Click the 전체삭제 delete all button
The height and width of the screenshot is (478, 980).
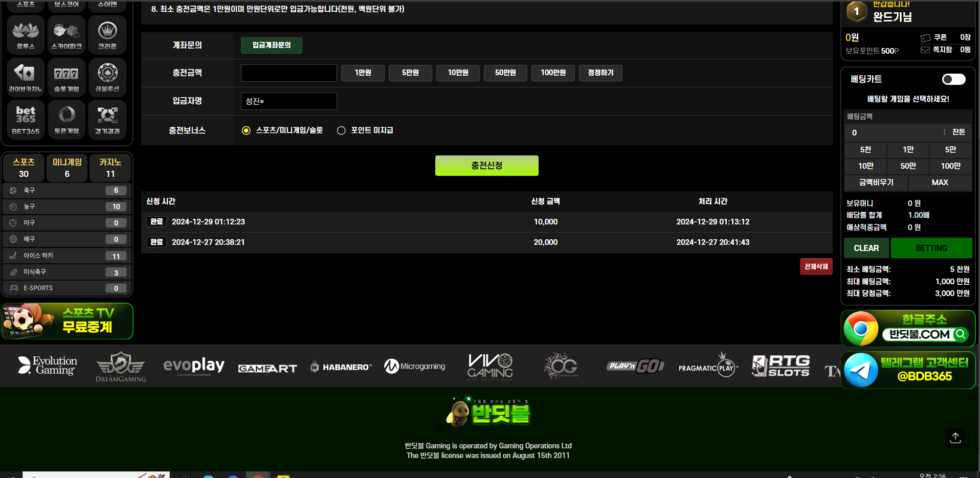(x=816, y=266)
